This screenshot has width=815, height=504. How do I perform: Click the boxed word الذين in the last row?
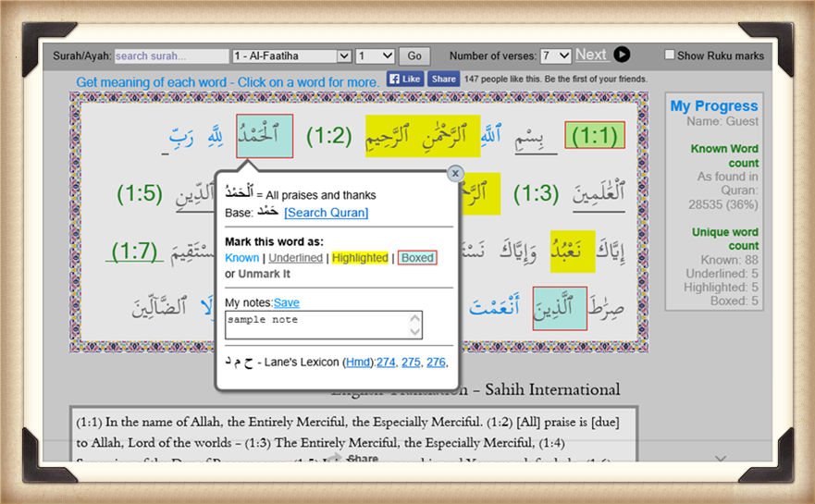560,308
